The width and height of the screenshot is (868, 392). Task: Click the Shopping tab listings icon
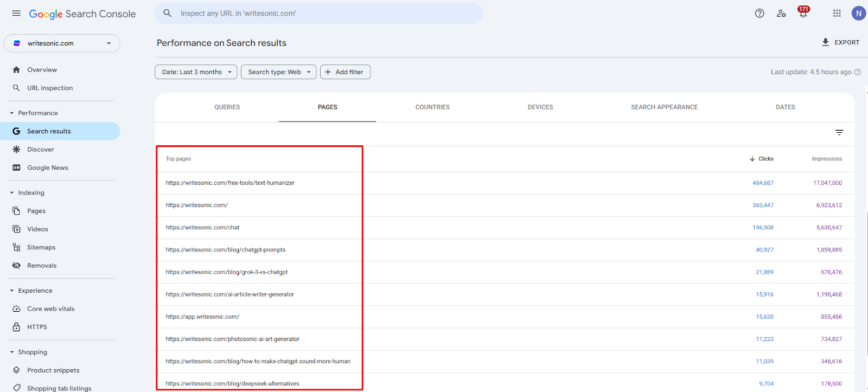coord(16,388)
